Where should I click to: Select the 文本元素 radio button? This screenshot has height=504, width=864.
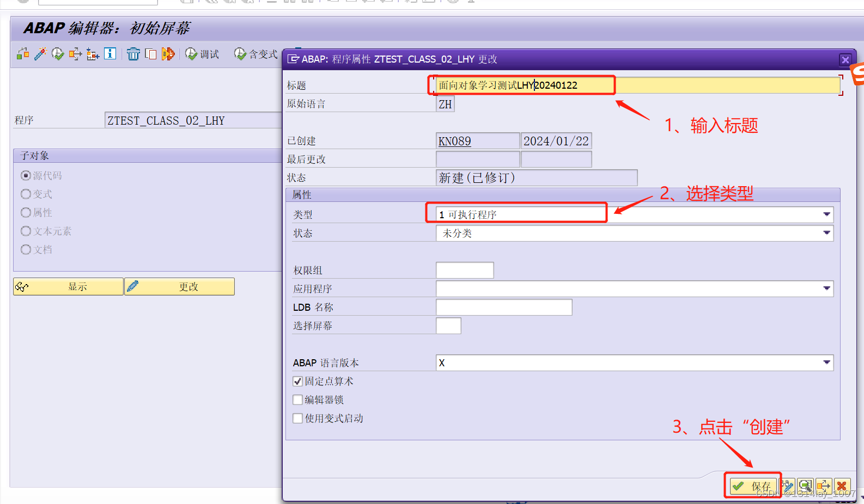(x=26, y=231)
